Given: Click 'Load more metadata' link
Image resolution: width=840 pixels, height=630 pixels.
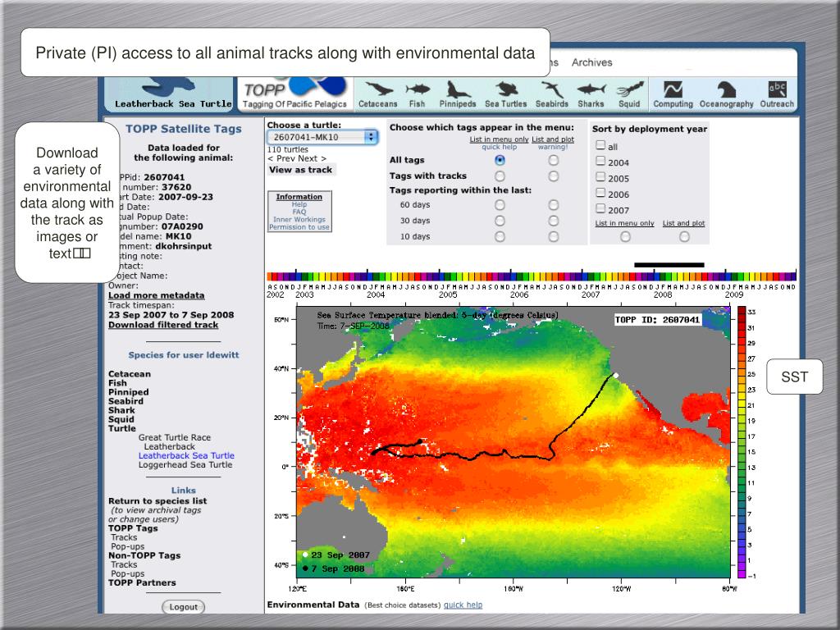Looking at the screenshot, I should point(157,295).
